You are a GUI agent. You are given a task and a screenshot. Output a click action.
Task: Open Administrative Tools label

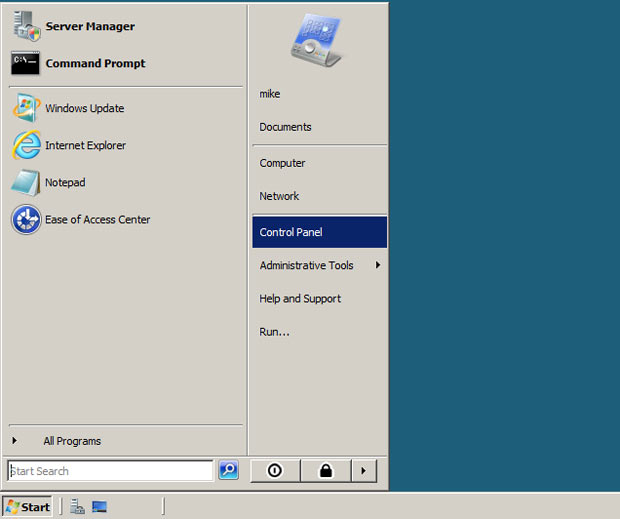coord(306,265)
